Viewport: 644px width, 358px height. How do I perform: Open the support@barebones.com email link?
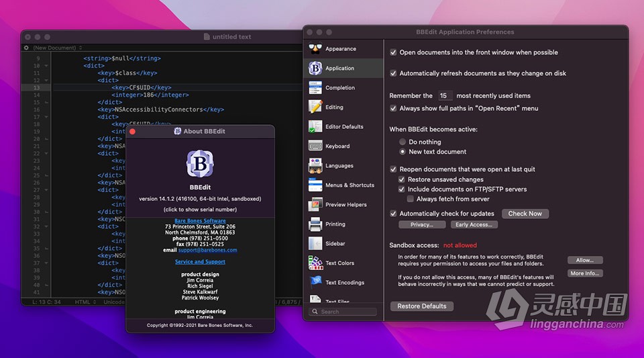(x=207, y=250)
